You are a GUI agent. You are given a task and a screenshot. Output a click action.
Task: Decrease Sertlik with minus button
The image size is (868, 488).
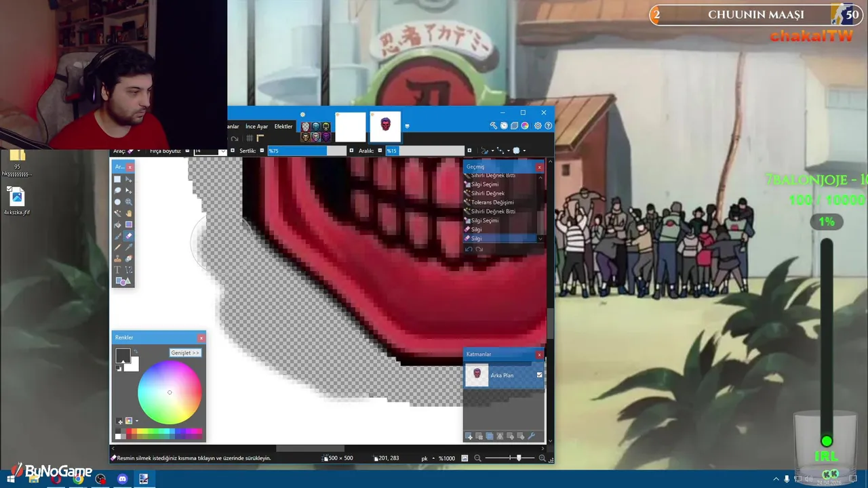click(262, 150)
